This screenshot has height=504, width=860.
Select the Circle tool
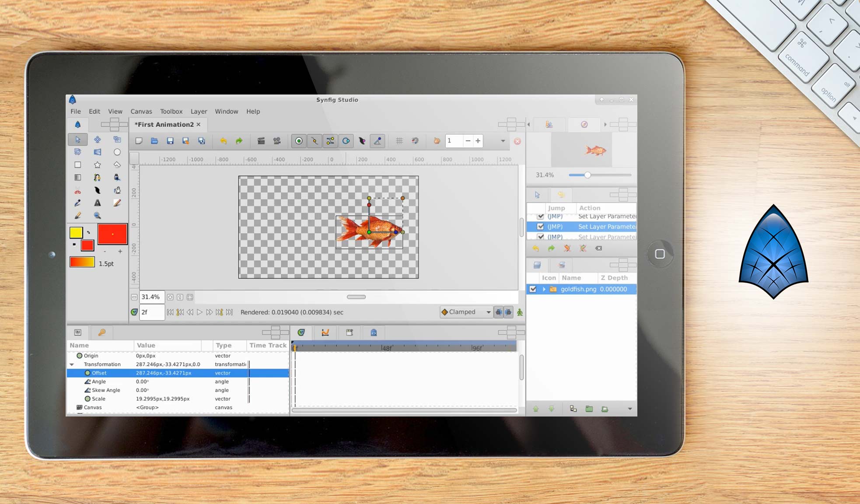click(117, 152)
